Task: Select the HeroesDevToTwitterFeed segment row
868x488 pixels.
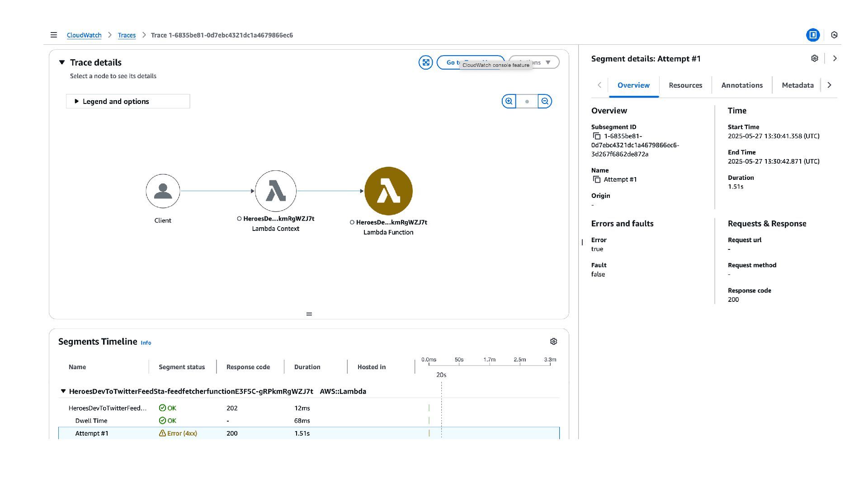Action: 309,408
